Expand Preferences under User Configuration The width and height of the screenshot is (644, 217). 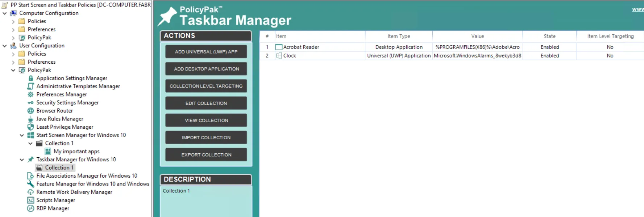click(x=13, y=62)
